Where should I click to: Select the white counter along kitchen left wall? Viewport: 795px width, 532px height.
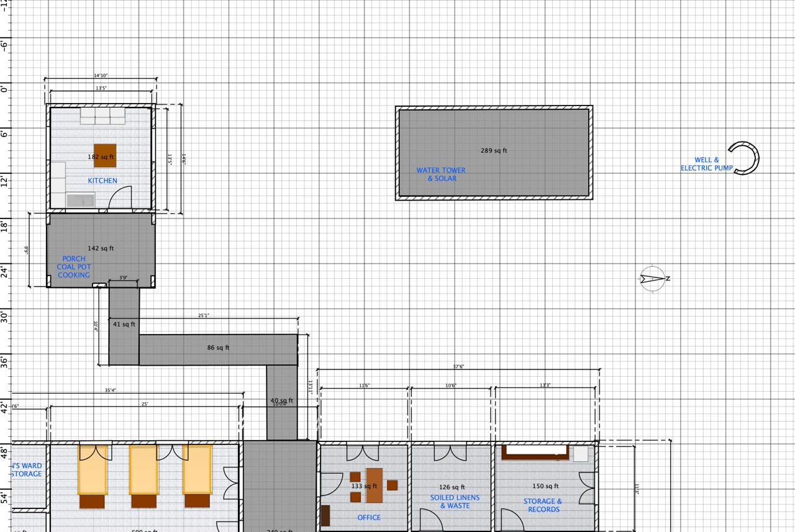point(58,184)
